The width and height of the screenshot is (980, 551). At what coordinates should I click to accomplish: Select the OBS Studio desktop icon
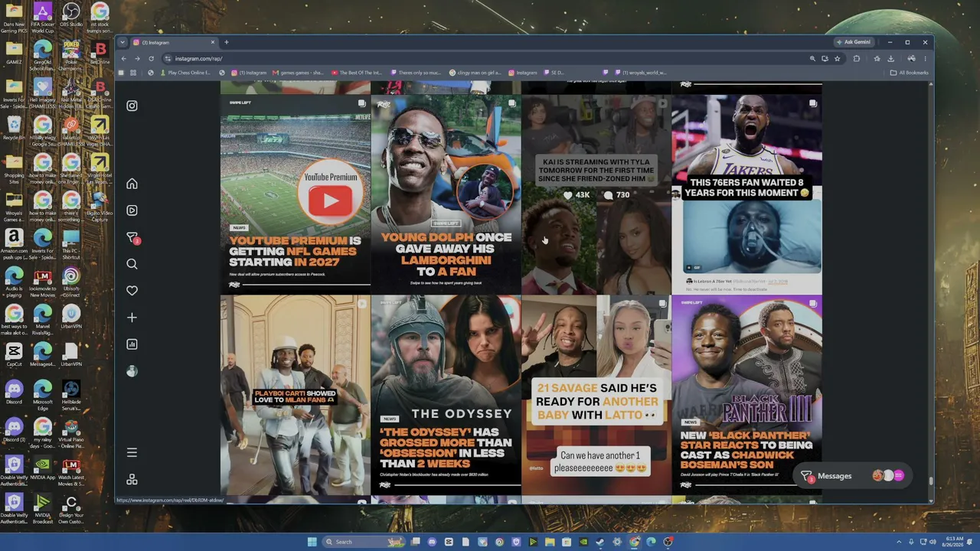(71, 18)
